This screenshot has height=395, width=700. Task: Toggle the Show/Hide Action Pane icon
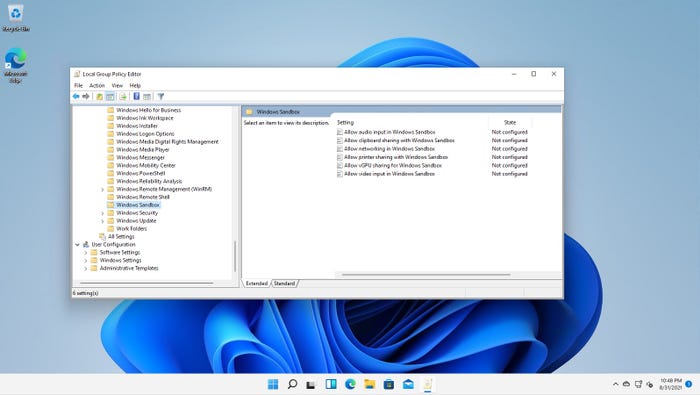pyautogui.click(x=147, y=96)
